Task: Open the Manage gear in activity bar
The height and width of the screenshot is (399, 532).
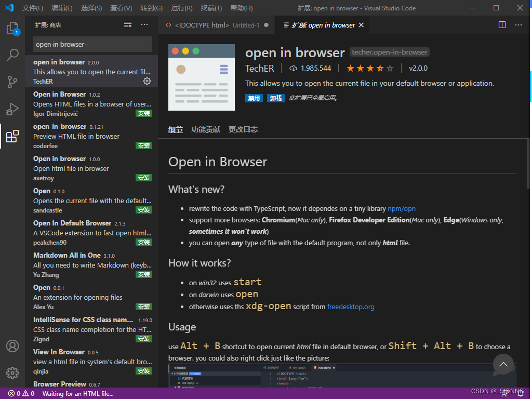Action: tap(12, 373)
